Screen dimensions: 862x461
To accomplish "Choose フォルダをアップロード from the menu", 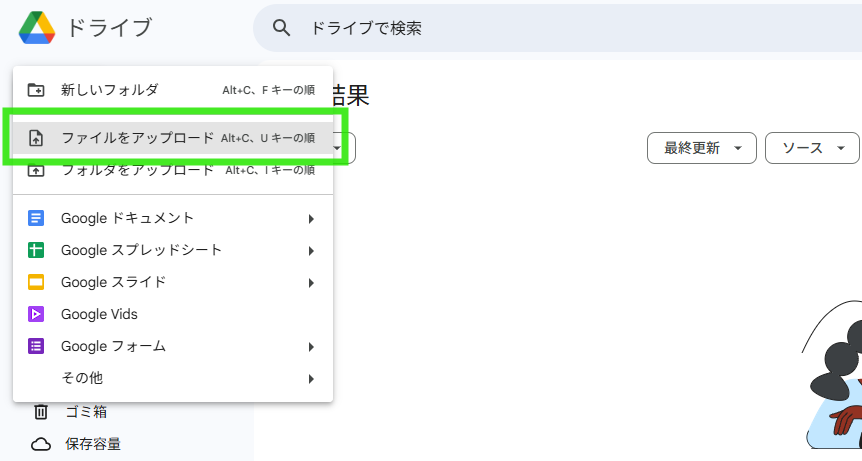I will click(x=137, y=170).
